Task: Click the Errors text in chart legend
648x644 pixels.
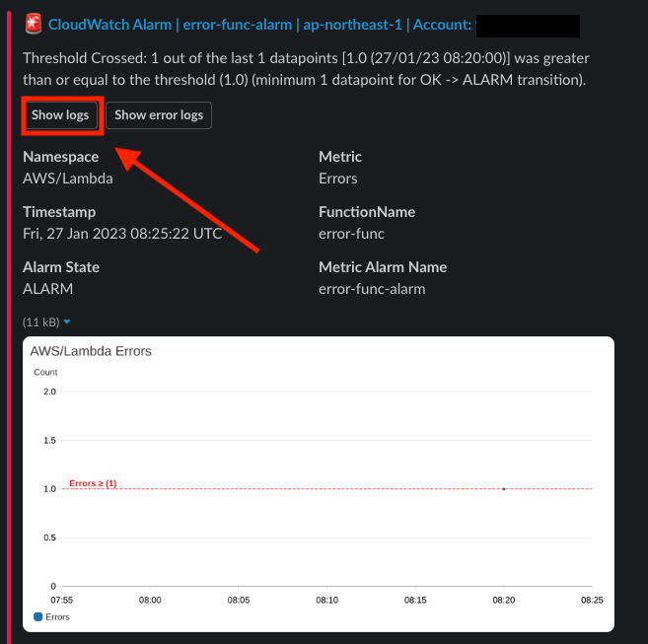Action: 57,616
